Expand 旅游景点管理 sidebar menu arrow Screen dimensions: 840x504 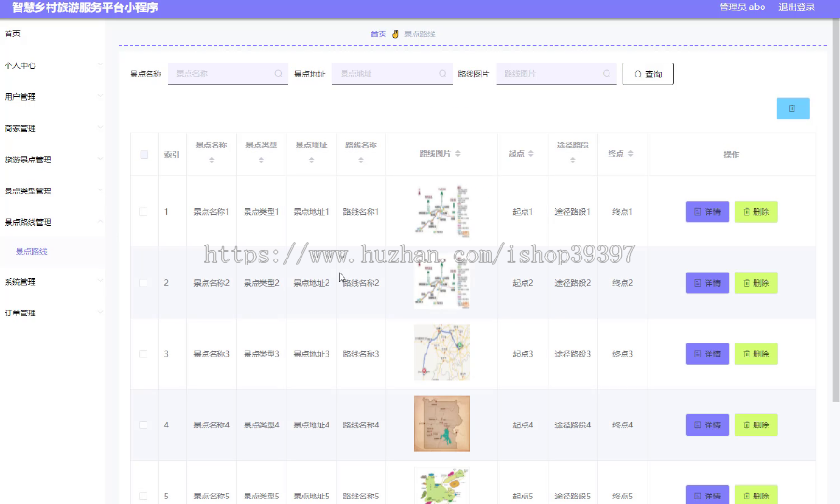[100, 159]
